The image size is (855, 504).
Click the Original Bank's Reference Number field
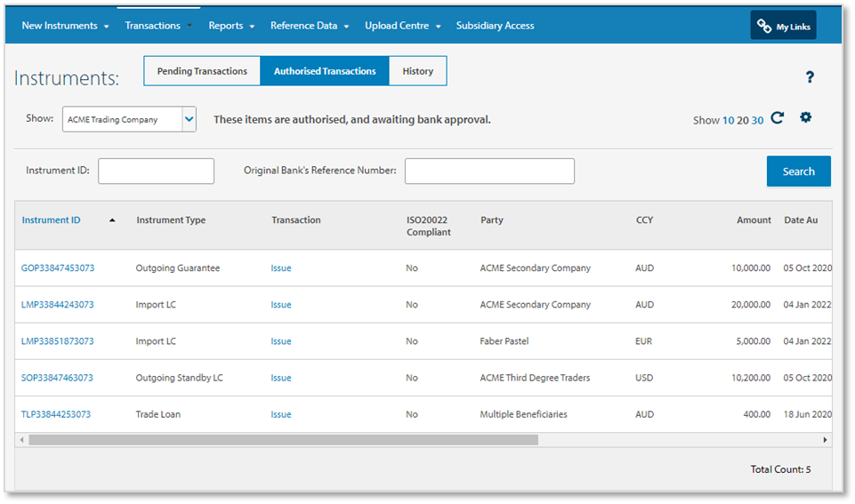coord(489,172)
